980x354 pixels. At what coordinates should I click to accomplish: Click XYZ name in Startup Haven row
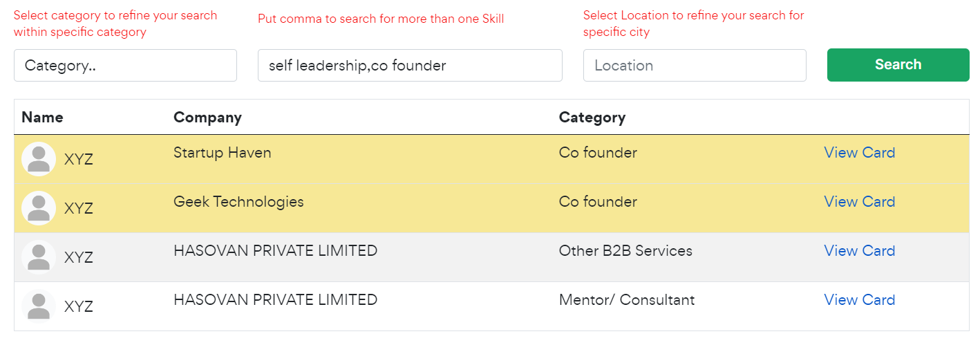click(x=78, y=160)
